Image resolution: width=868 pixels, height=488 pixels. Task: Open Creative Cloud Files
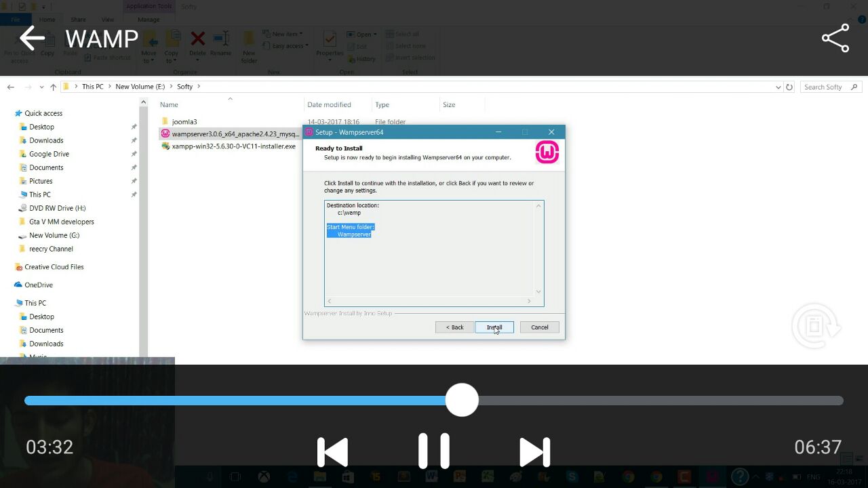54,267
